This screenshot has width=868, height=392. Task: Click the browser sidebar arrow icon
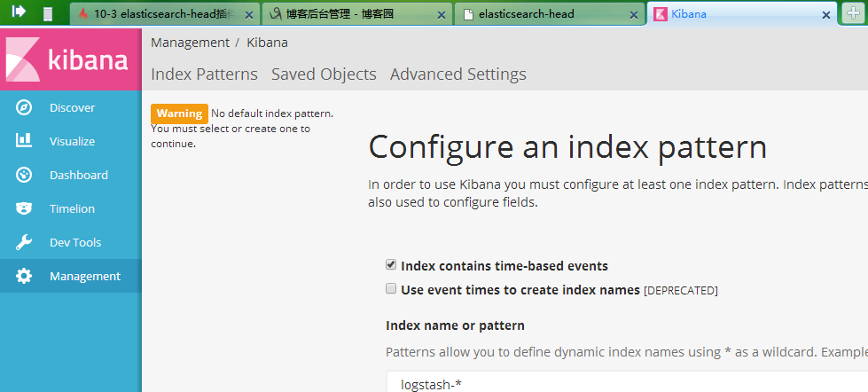tap(19, 11)
